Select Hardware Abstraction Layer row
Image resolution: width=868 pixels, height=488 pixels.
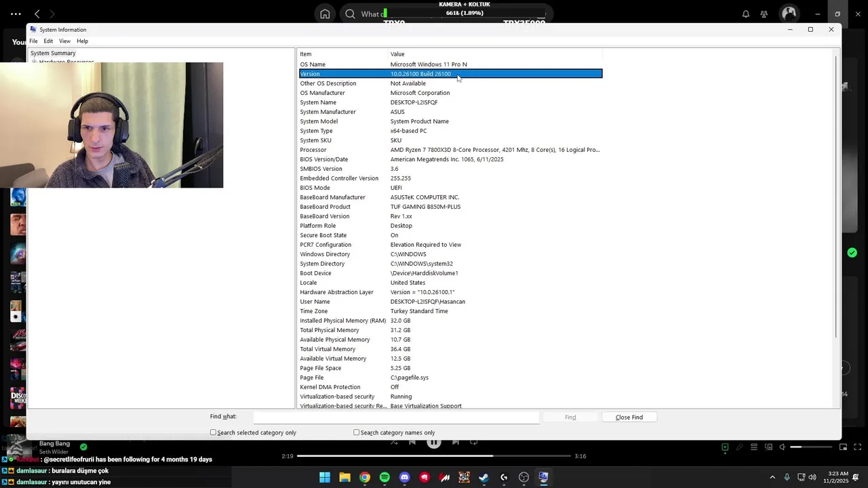click(450, 292)
